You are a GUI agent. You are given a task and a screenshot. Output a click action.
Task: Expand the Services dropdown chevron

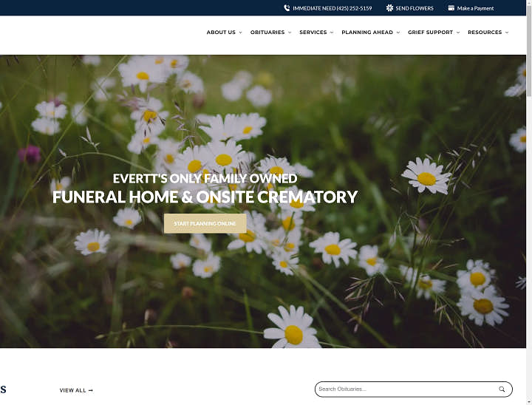[x=332, y=33]
